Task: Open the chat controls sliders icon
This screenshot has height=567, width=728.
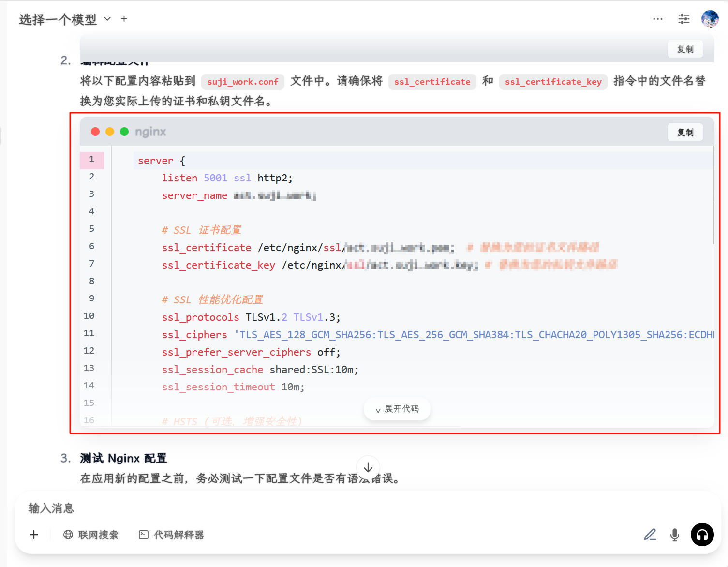Action: tap(684, 19)
